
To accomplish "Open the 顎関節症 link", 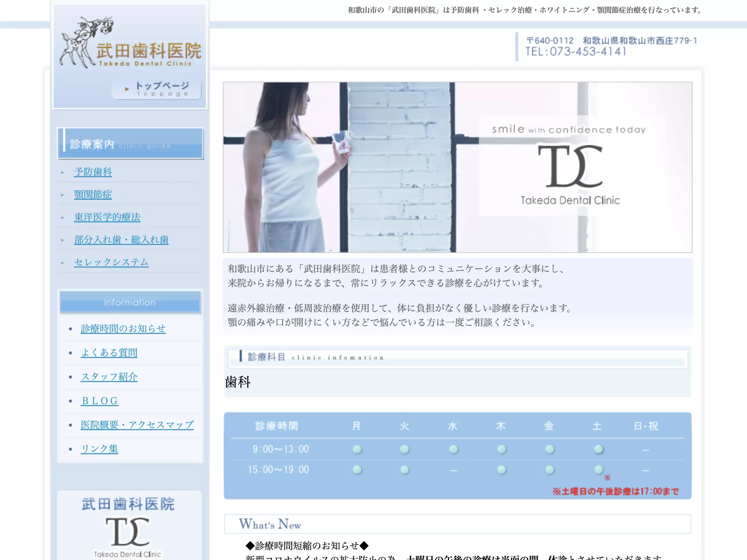I will pyautogui.click(x=93, y=194).
